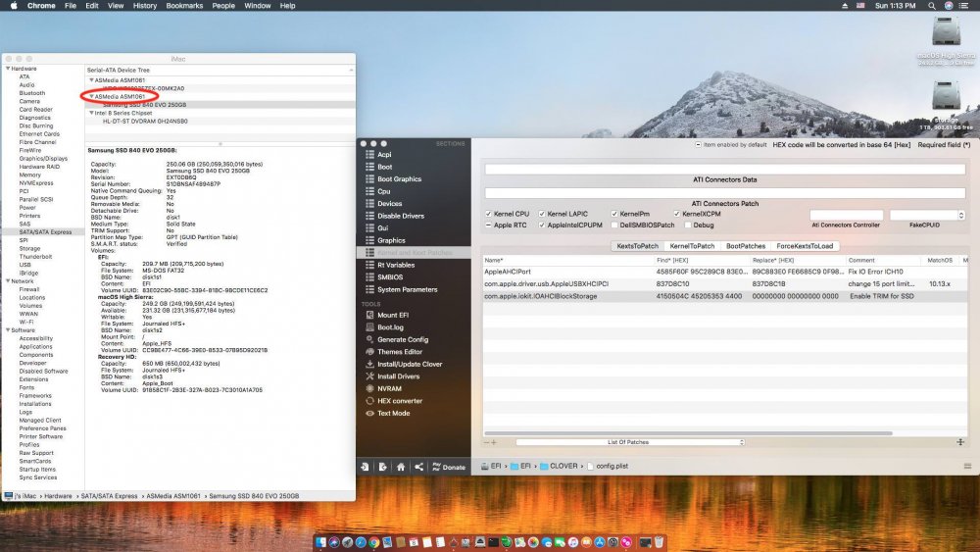Viewport: 980px width, 552px height.
Task: Toggle the KernelPm checkbox
Action: (614, 214)
